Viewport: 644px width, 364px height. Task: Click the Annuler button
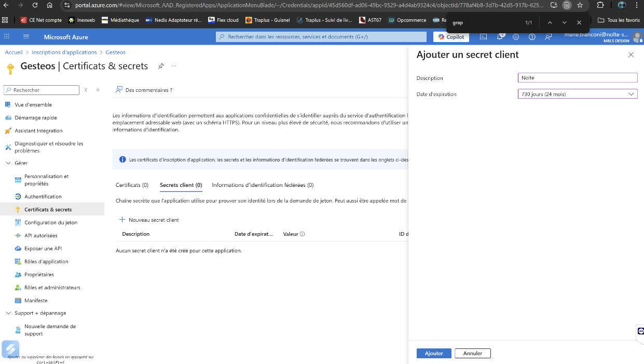tap(472, 353)
